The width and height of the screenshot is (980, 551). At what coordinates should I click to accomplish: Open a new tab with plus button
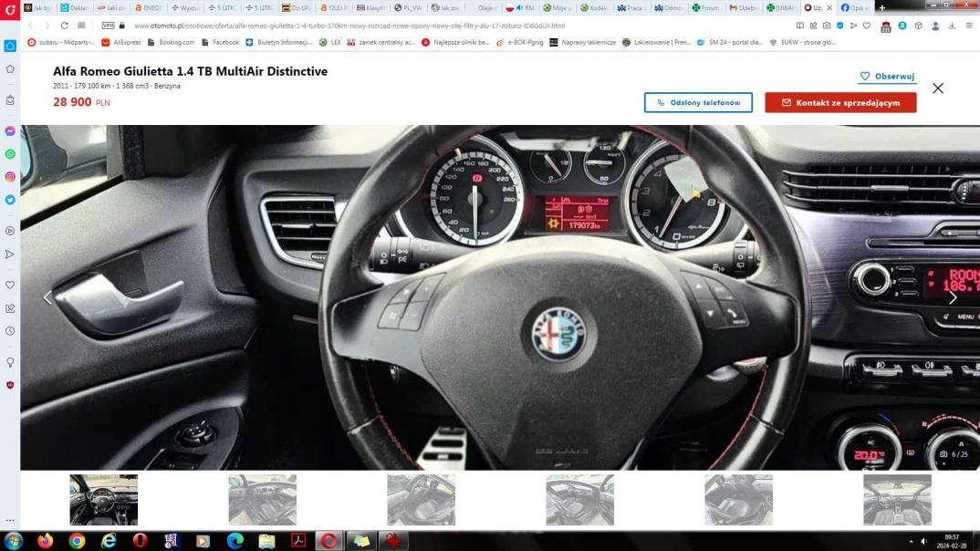(881, 7)
